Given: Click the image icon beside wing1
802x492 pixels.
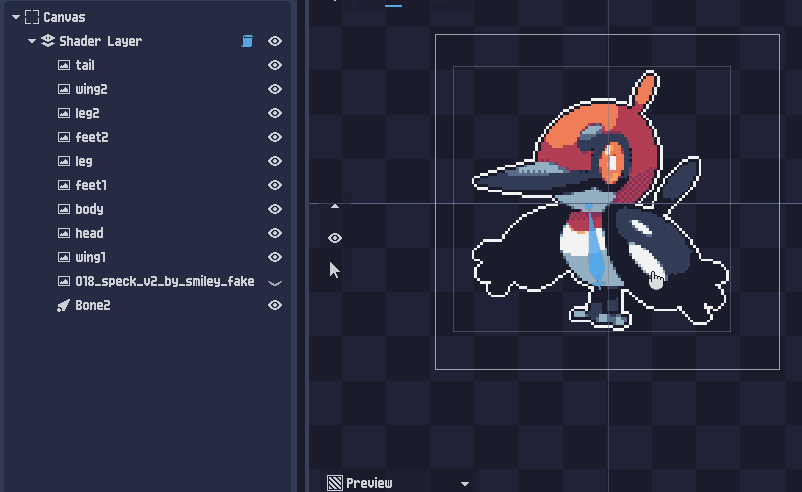Looking at the screenshot, I should coord(63,257).
